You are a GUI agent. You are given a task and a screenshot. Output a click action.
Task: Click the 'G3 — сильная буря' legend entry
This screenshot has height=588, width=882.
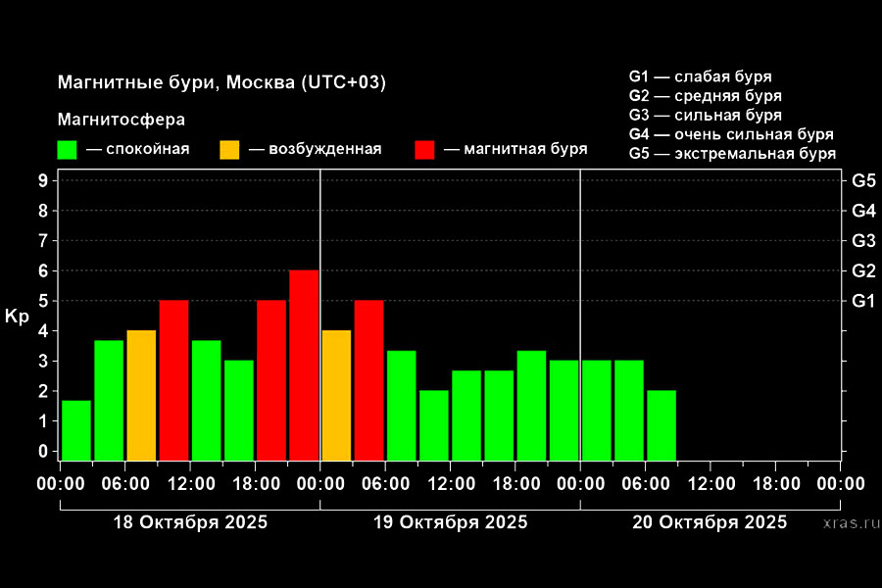tap(705, 115)
